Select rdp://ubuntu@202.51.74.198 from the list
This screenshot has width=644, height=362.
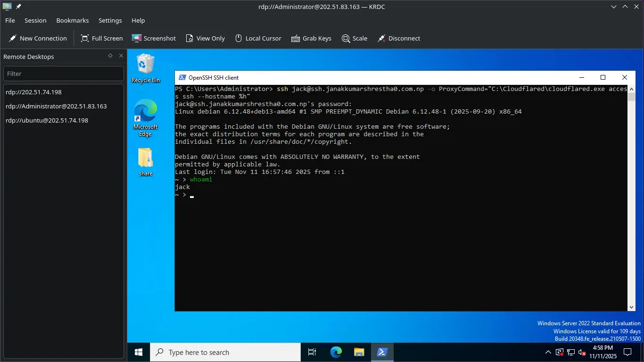point(47,121)
